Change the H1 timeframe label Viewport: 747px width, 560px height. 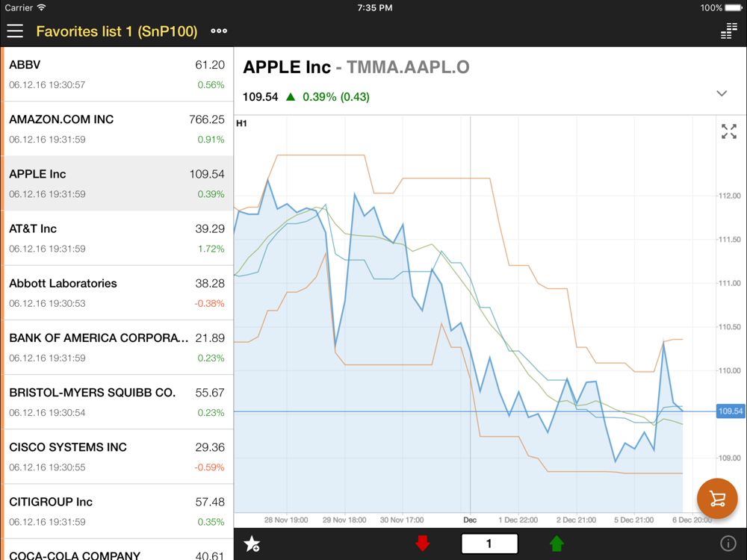(241, 123)
